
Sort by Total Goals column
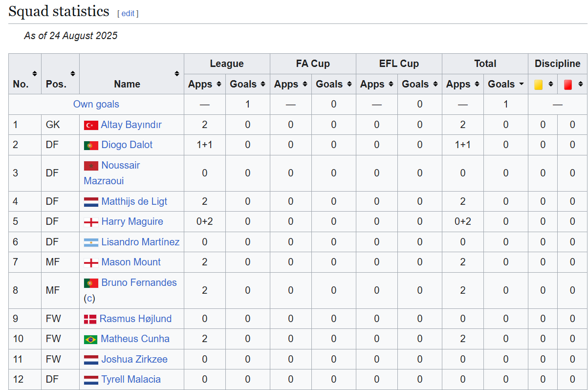click(x=522, y=84)
